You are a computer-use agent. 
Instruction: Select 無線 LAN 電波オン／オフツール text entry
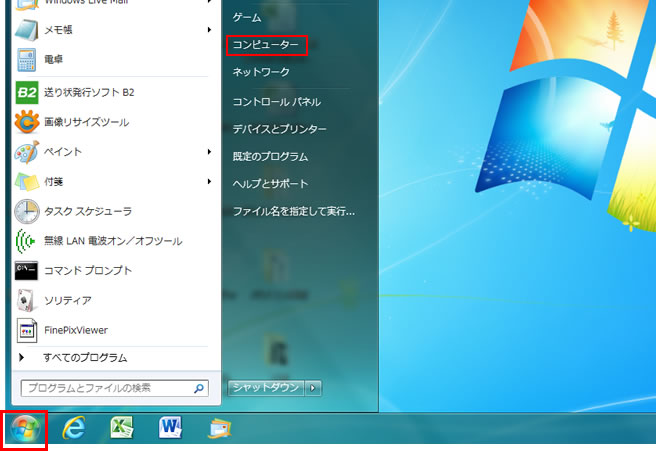[113, 241]
